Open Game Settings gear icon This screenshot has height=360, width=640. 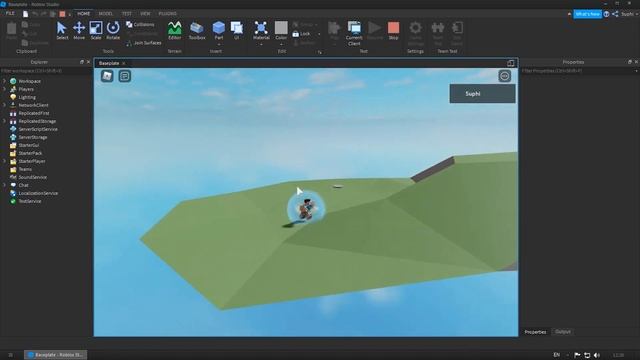[416, 28]
